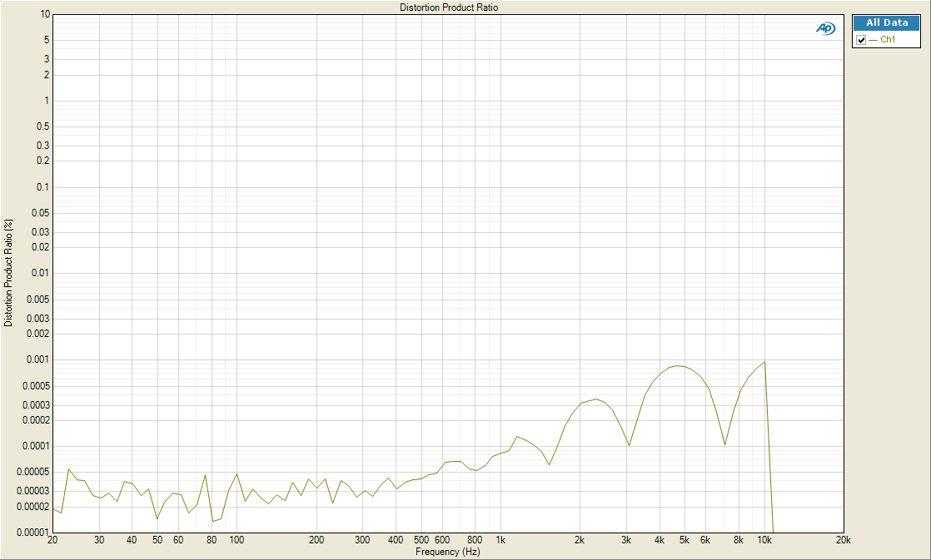Click the 2k label on frequency axis
The width and height of the screenshot is (931, 560).
pyautogui.click(x=580, y=540)
